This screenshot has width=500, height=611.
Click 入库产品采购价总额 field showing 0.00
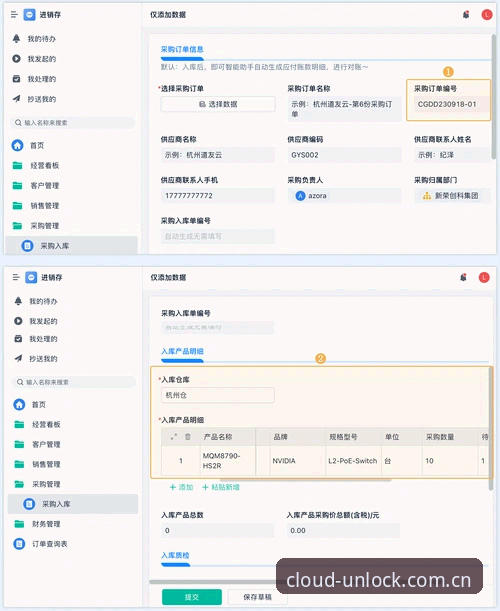pyautogui.click(x=343, y=530)
